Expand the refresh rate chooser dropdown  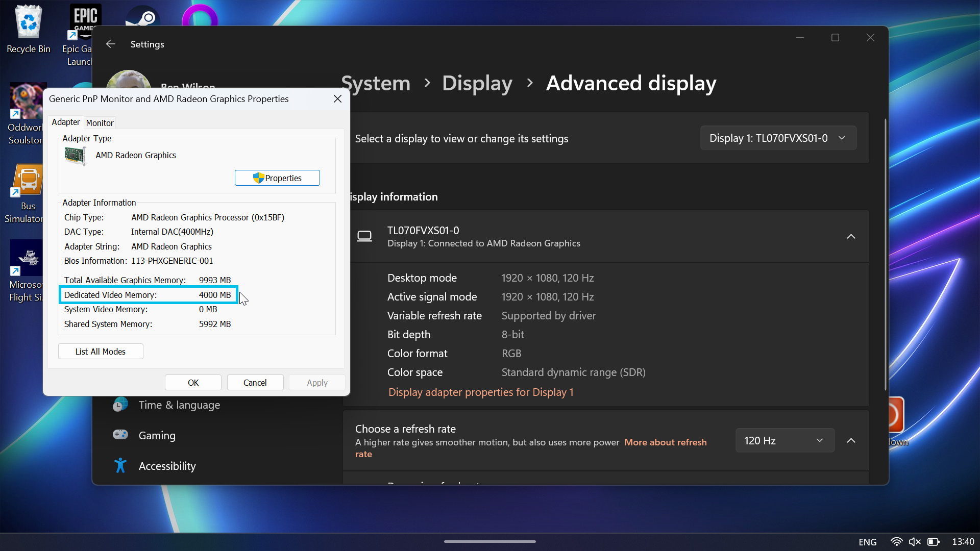[x=785, y=440]
